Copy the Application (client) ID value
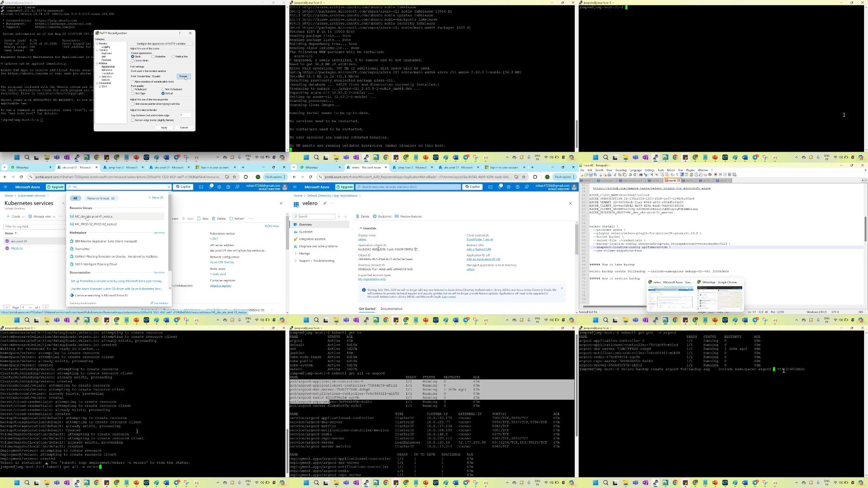The image size is (868, 488). point(416,250)
